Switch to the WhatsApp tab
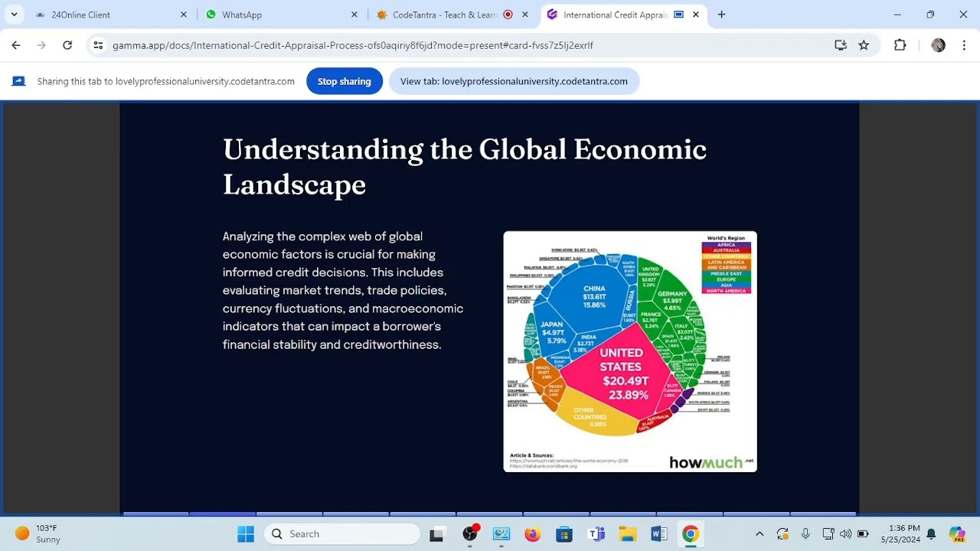The width and height of the screenshot is (980, 551). coord(282,15)
